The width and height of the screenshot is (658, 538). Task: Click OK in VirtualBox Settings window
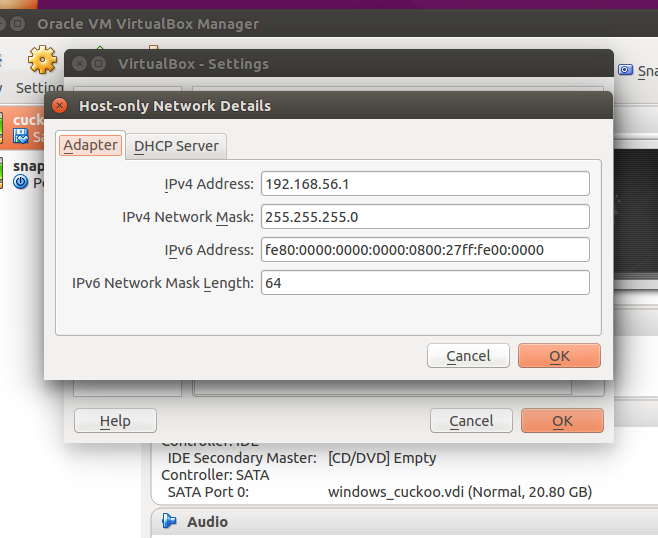tap(562, 421)
